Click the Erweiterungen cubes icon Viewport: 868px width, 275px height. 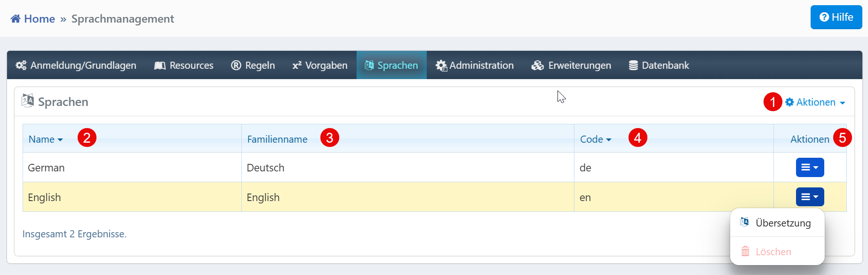537,65
